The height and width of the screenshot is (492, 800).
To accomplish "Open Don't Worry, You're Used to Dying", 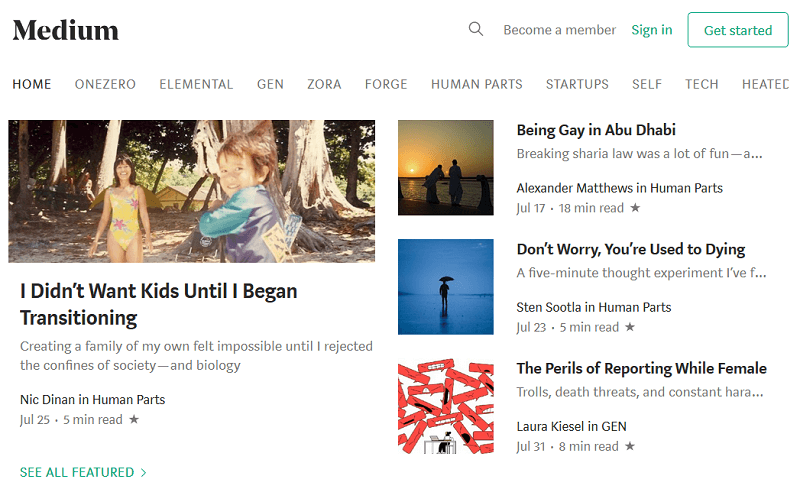I will pyautogui.click(x=631, y=249).
